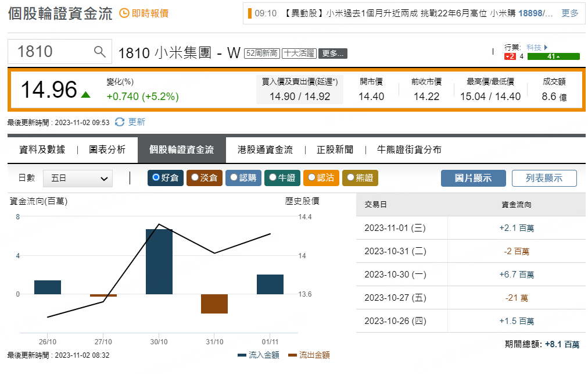Open the 小米 news headline in ticker
Image resolution: width=588 pixels, height=374 pixels.
click(417, 13)
